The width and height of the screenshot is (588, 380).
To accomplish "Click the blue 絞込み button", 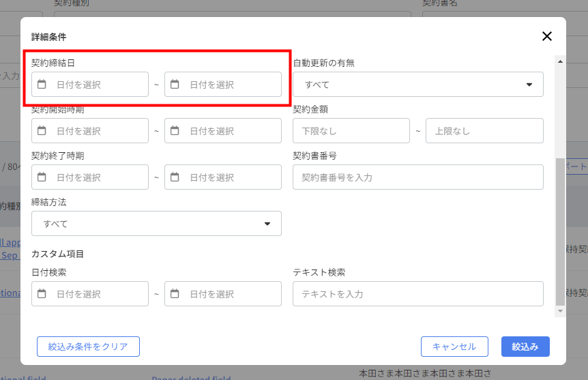I will 525,347.
